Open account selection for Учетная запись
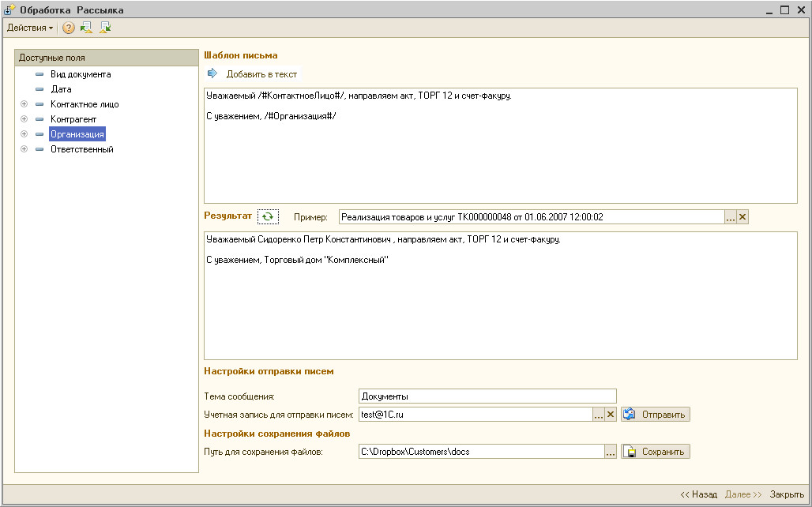812x507 pixels. tap(598, 415)
